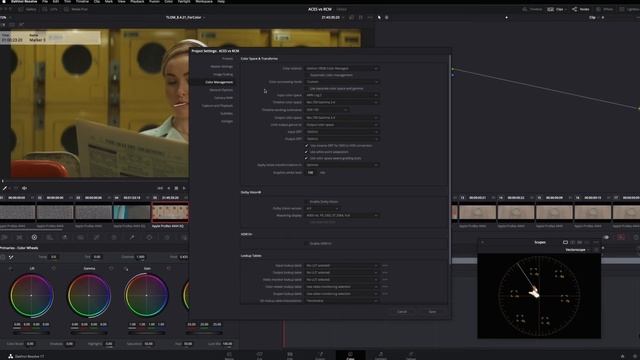
Task: Toggle the Nodes panel button
Action: 581,9
